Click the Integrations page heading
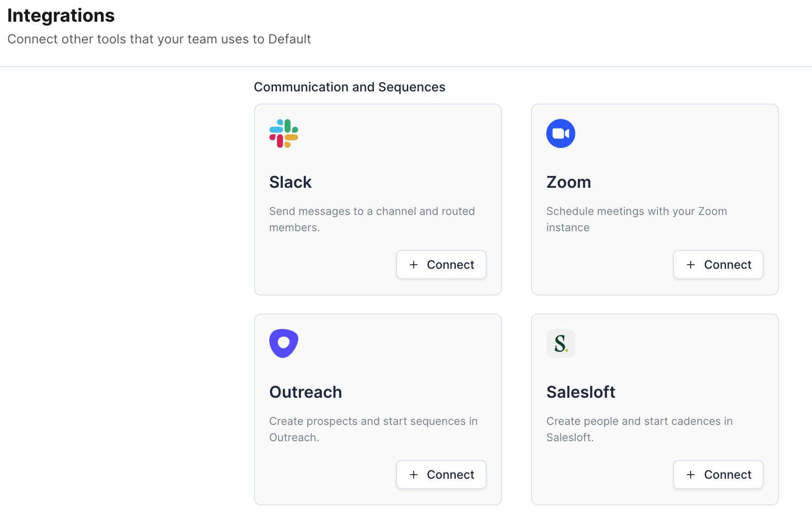The height and width of the screenshot is (524, 812). coord(61,16)
